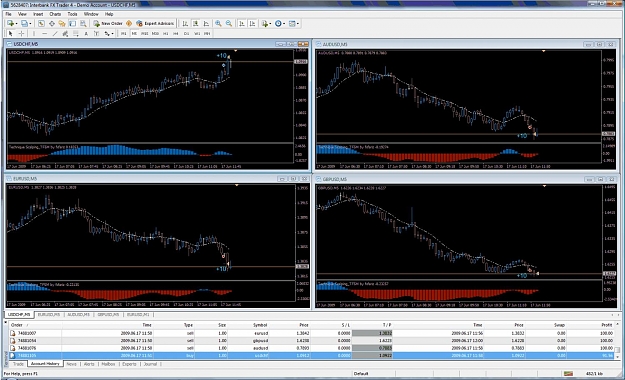Open the Journal tab in terminal
This screenshot has width=625, height=380.
[x=150, y=364]
